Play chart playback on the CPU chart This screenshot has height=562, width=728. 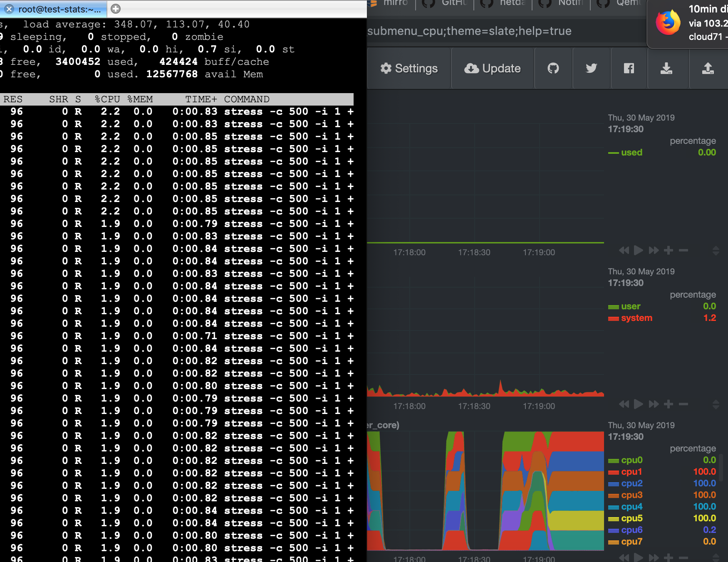click(638, 404)
